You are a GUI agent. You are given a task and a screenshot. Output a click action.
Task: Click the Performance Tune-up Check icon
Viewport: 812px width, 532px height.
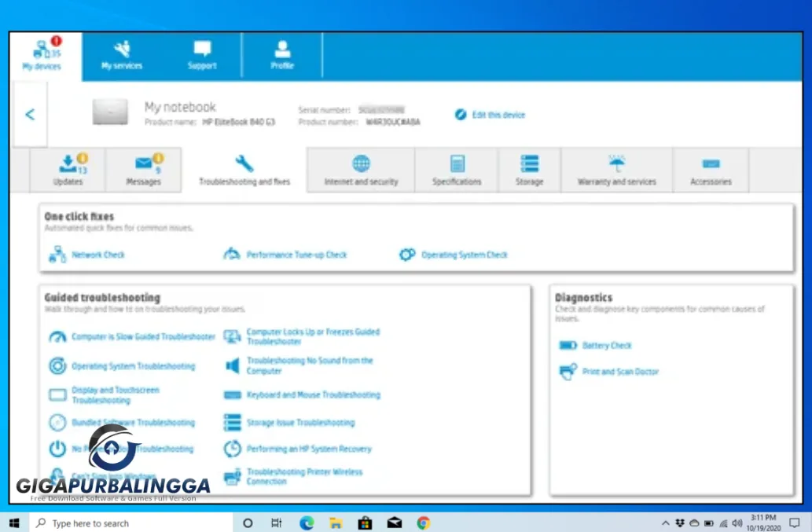point(231,254)
